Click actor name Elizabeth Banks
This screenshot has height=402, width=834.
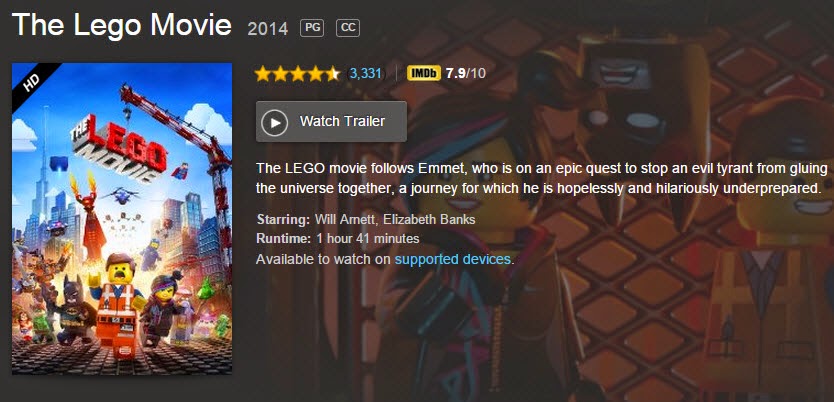coord(433,219)
